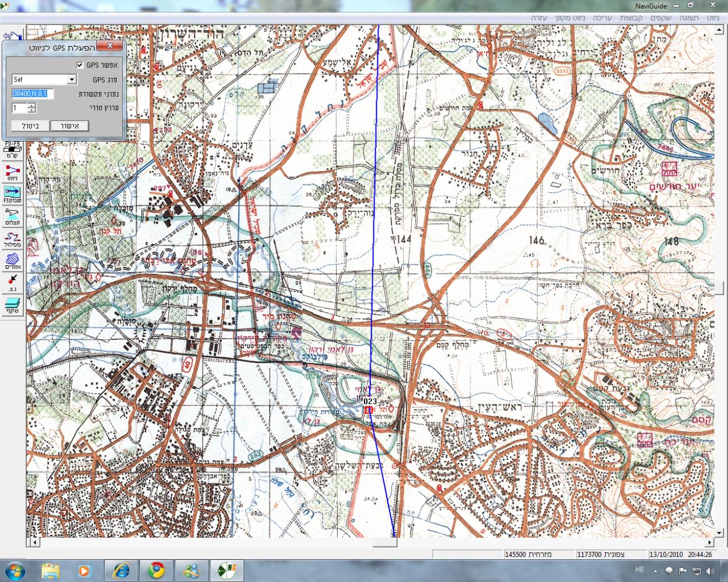Open the תצוגה menu
Image resolution: width=728 pixels, height=582 pixels.
click(689, 18)
